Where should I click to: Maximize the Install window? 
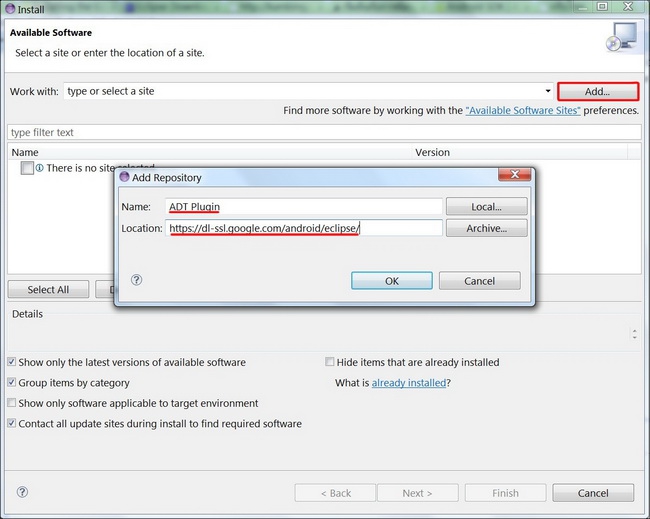[x=602, y=6]
